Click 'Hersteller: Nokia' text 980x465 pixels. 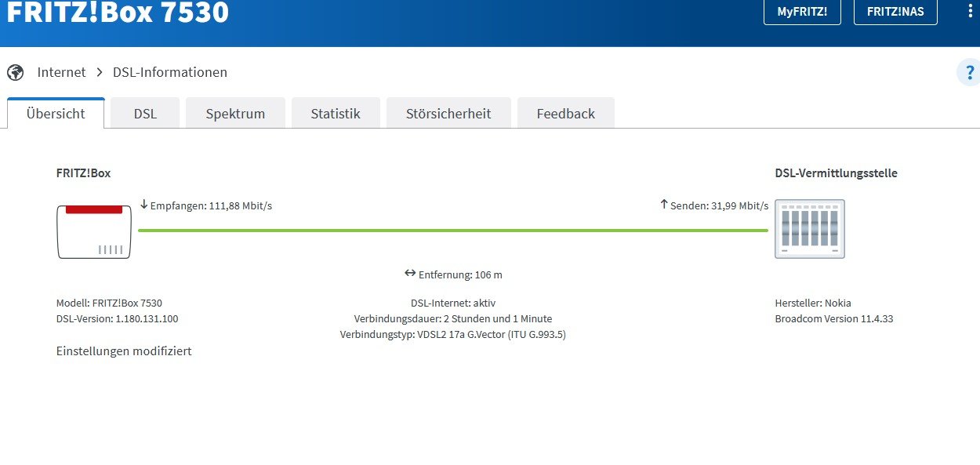click(x=813, y=303)
